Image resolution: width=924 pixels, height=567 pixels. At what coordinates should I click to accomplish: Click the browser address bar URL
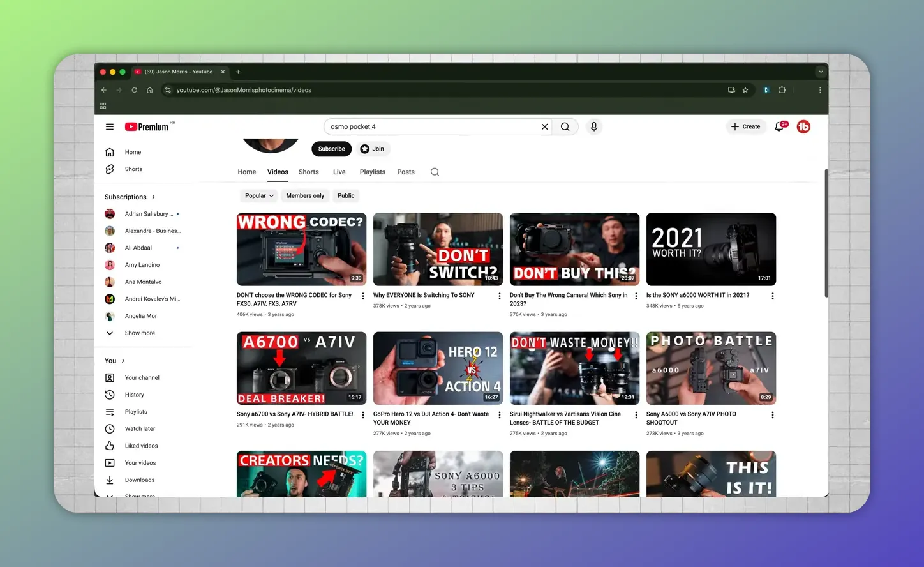[x=244, y=90]
